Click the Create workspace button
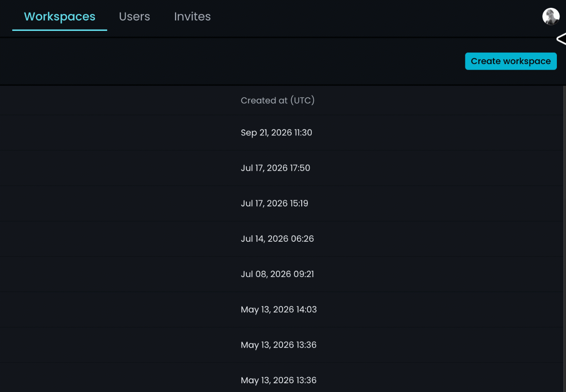 [511, 61]
